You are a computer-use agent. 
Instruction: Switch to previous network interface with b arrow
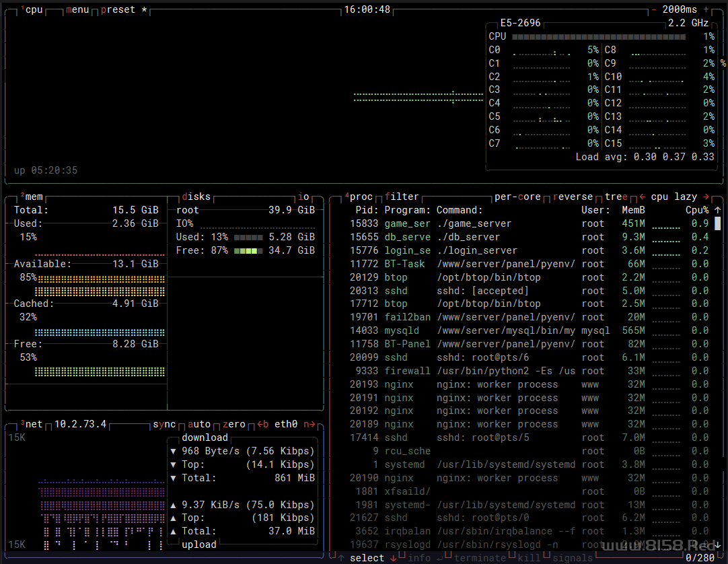coord(263,424)
